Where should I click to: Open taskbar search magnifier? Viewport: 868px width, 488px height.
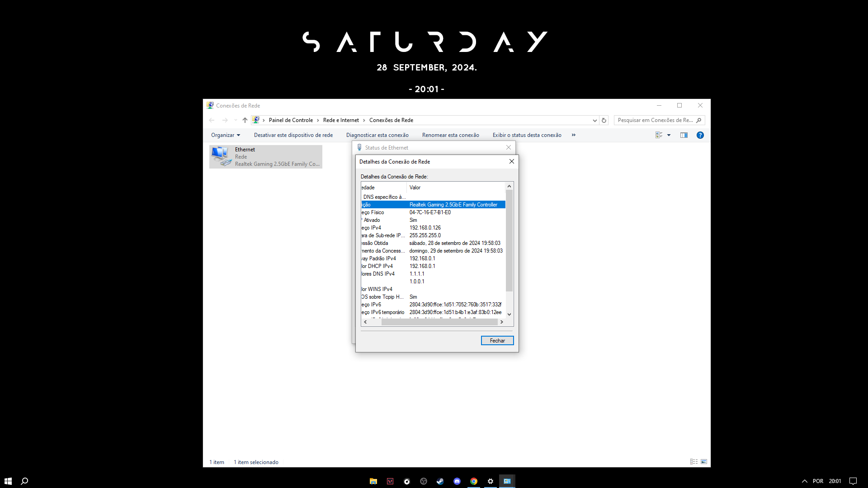(x=25, y=481)
